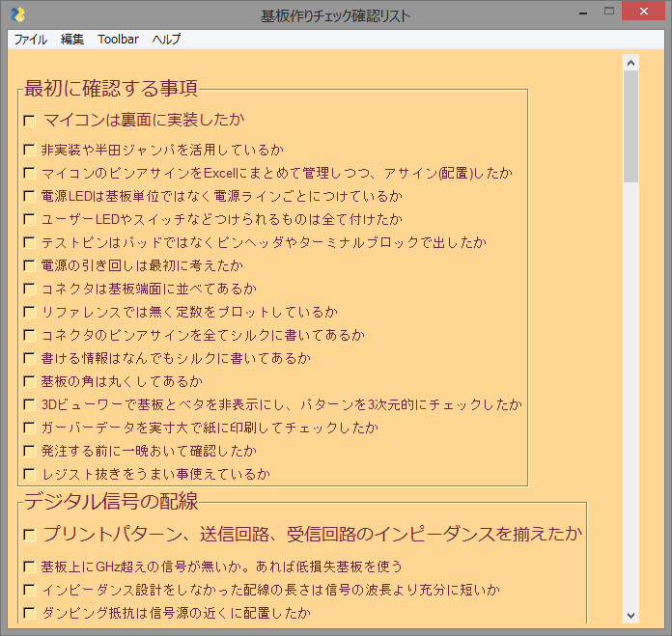Viewport: 672px width, 636px height.
Task: Check レジスト抜きをうまい事使えているか
Action: click(x=29, y=474)
